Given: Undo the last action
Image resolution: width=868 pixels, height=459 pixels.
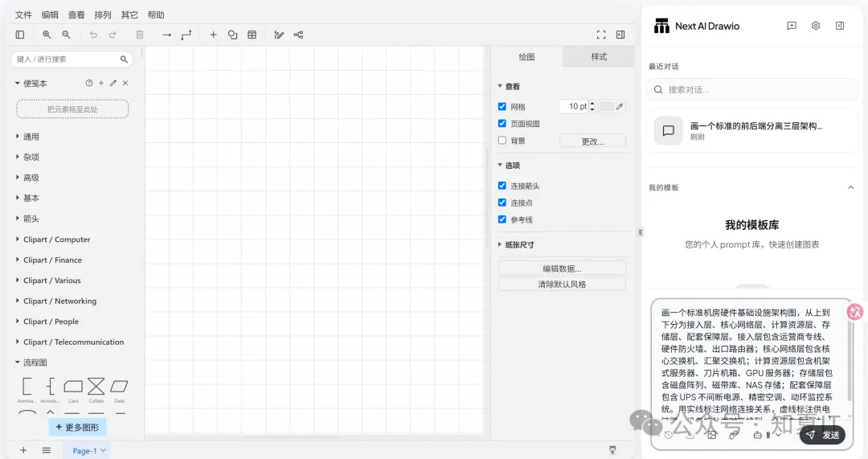Looking at the screenshot, I should (93, 35).
